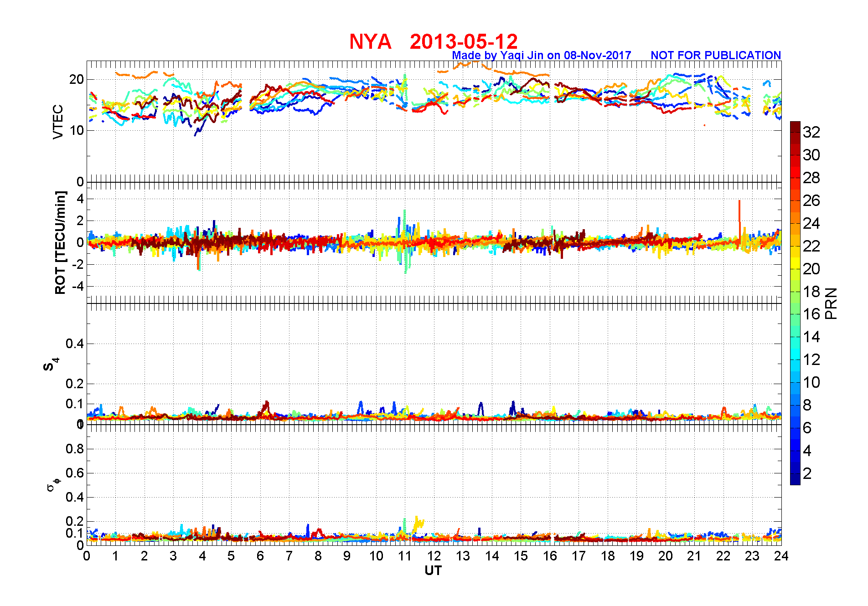
Task: Select the "3" hour tick on the UT axis
Action: coord(173,556)
